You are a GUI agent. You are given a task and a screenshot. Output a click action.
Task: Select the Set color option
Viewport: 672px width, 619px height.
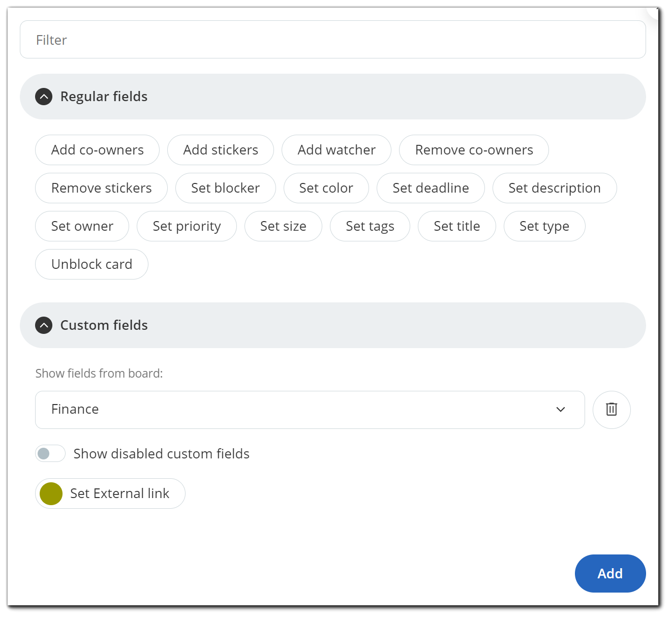(x=326, y=188)
